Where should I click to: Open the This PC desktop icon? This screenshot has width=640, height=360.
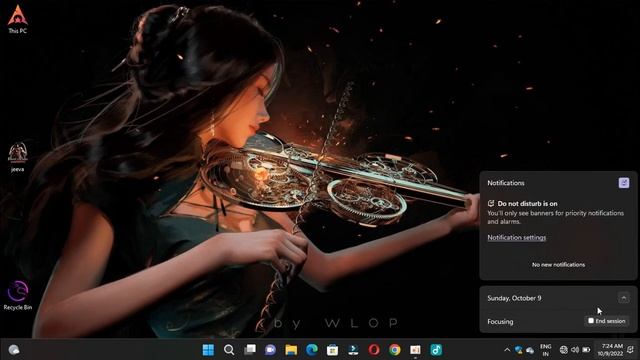pyautogui.click(x=18, y=19)
